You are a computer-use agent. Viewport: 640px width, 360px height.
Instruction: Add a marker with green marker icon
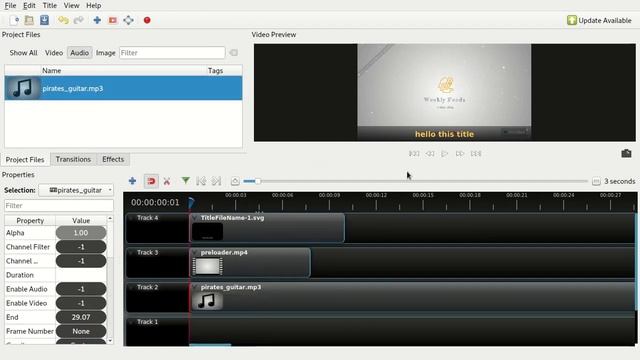click(x=185, y=181)
